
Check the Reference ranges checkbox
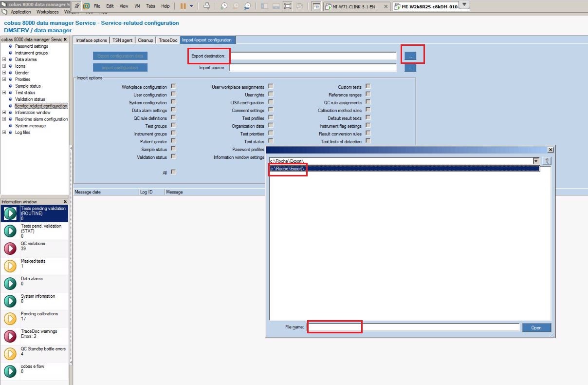[x=368, y=94]
